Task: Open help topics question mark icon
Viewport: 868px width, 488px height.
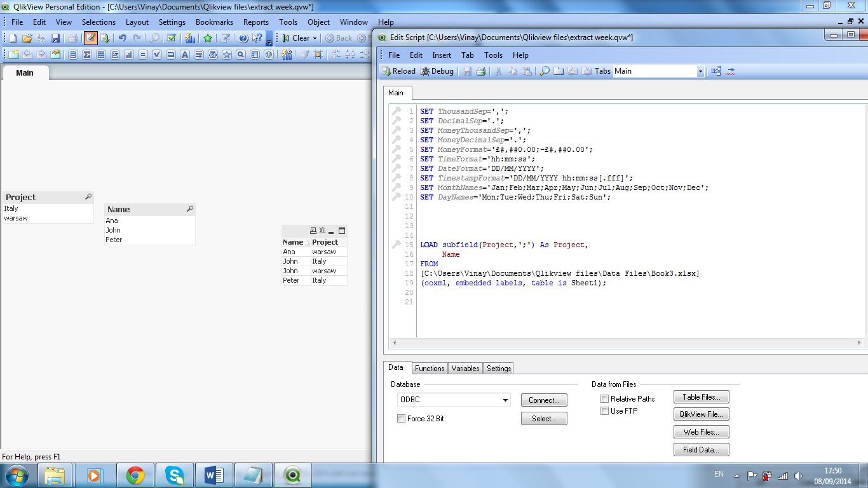Action: click(x=243, y=38)
